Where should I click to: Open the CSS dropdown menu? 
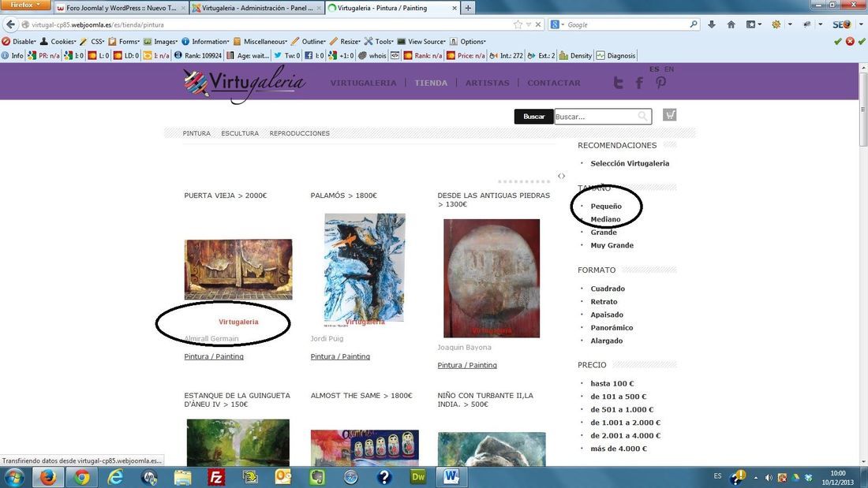point(92,42)
